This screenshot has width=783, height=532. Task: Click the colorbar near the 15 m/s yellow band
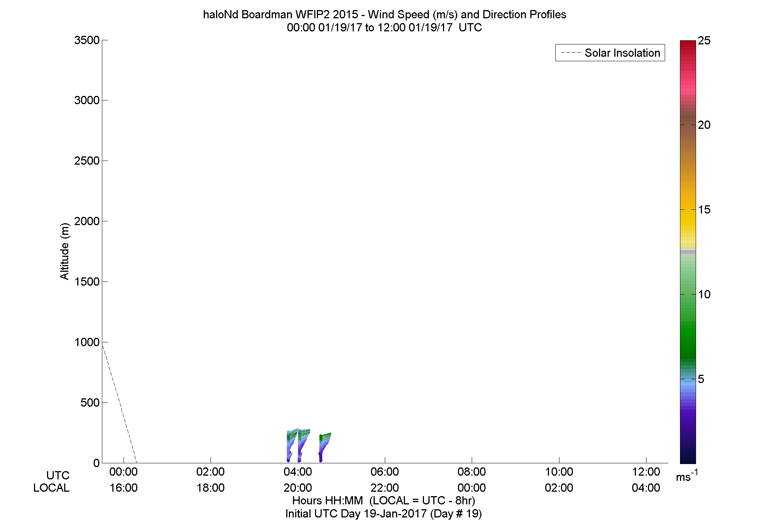[x=688, y=210]
